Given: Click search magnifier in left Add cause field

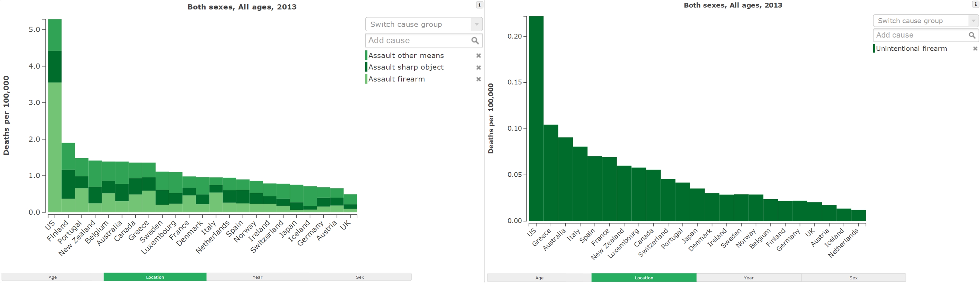Looking at the screenshot, I should point(475,40).
